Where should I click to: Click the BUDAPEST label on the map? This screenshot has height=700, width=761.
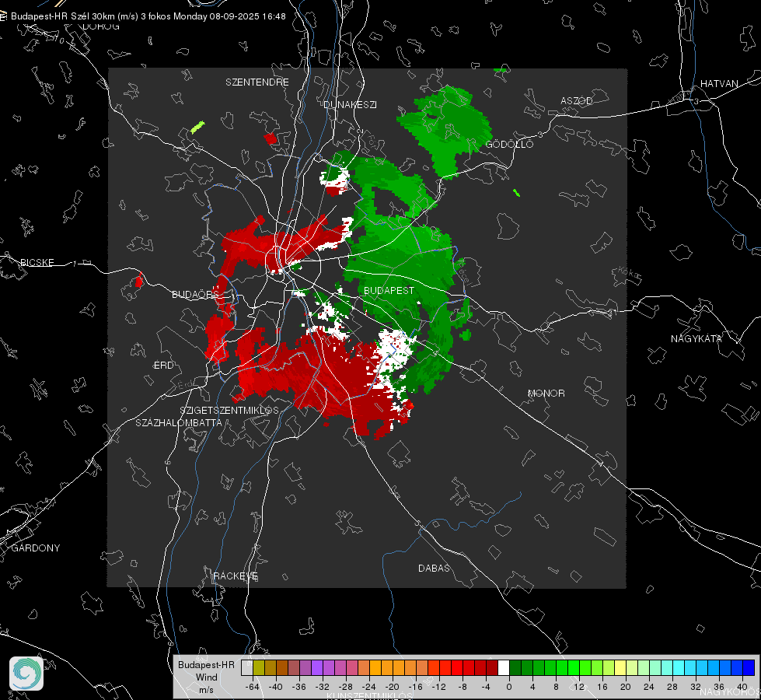389,290
